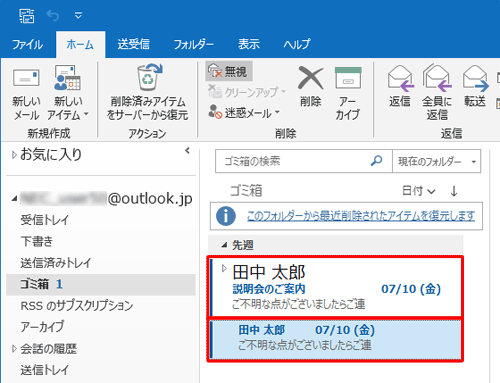Expand the 会話の履歴 folder arrow

click(x=14, y=349)
